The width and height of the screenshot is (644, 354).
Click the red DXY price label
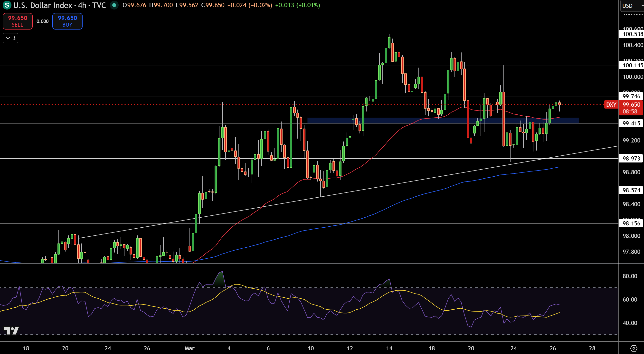pos(611,105)
